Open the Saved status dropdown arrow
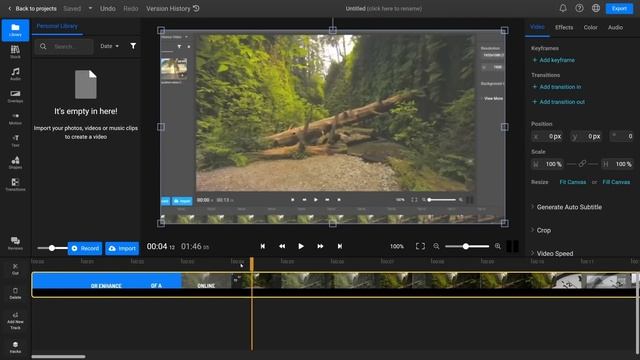The height and width of the screenshot is (360, 640). [90, 8]
